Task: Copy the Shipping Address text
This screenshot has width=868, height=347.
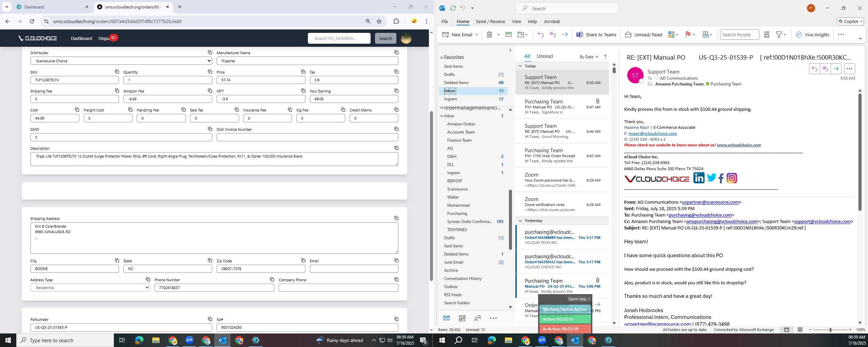Action: pos(396,218)
